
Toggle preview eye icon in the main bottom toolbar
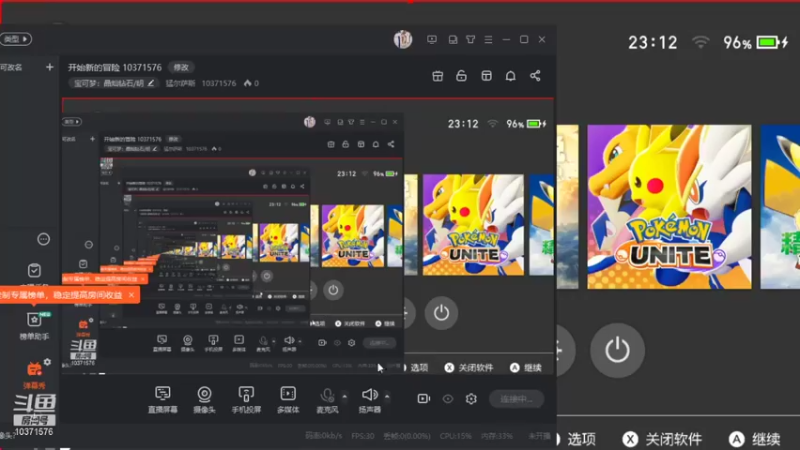[x=447, y=398]
